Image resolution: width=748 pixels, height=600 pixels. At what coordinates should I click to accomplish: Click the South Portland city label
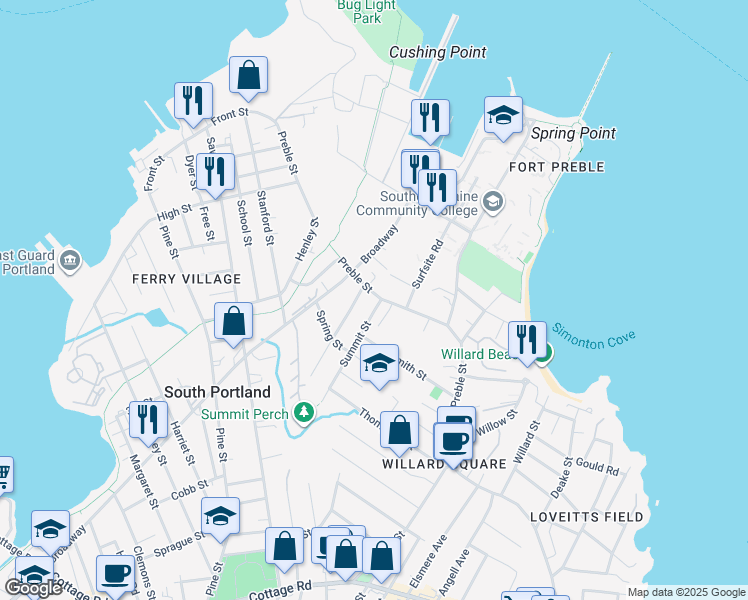[x=217, y=392]
